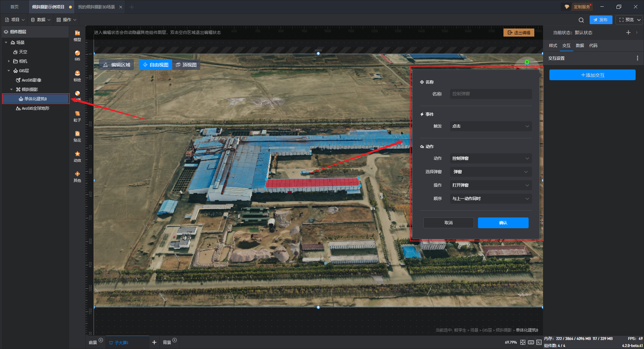The width and height of the screenshot is (644, 349).
Task: Open the three-dot menu in 交互设置
Action: [x=637, y=58]
